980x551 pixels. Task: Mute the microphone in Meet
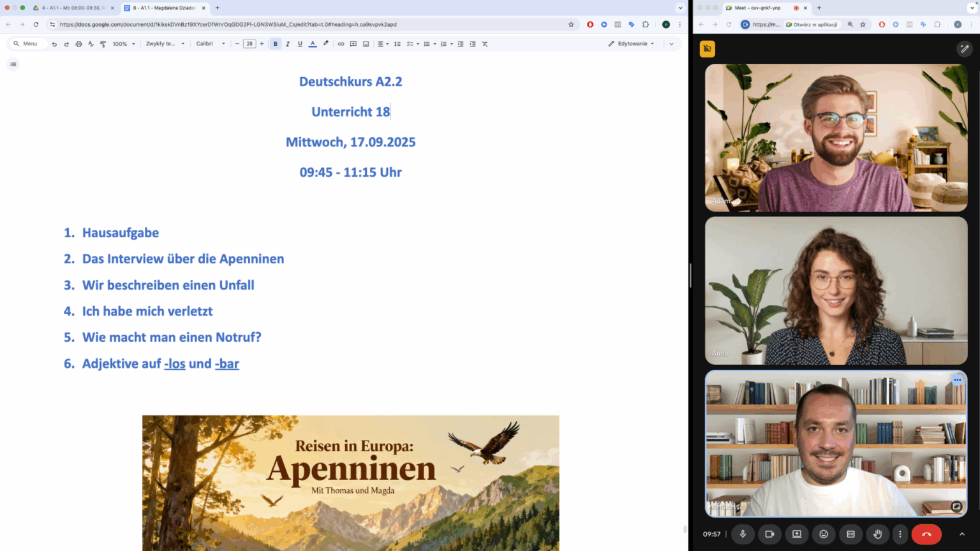pyautogui.click(x=743, y=534)
